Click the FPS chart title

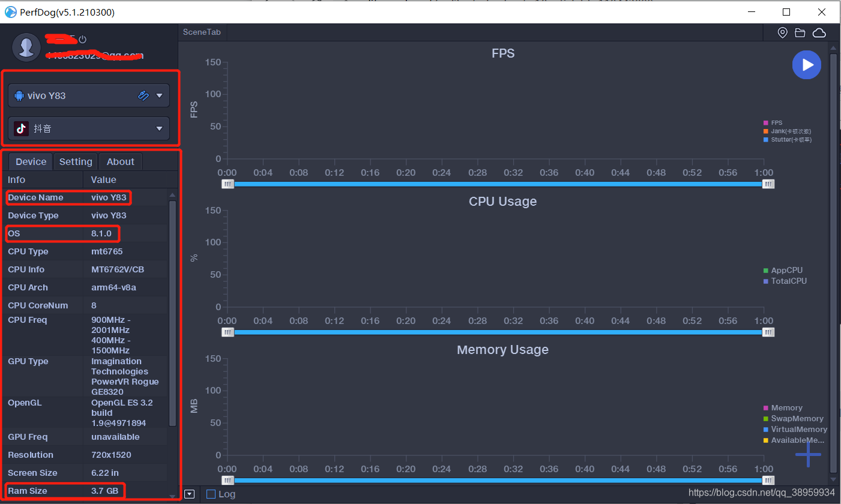(503, 53)
